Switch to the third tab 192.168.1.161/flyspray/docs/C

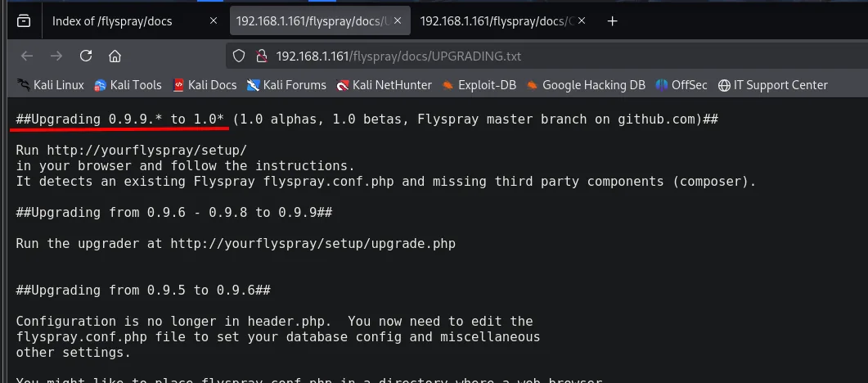click(x=497, y=21)
